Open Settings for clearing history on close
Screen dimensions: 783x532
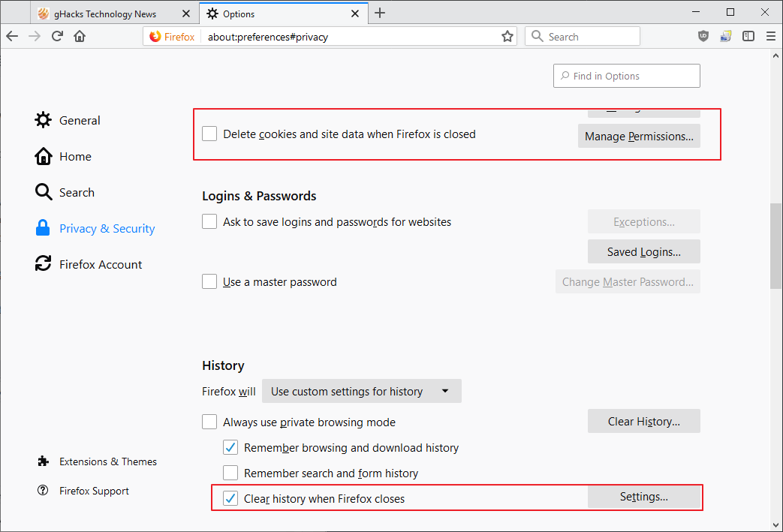point(643,497)
